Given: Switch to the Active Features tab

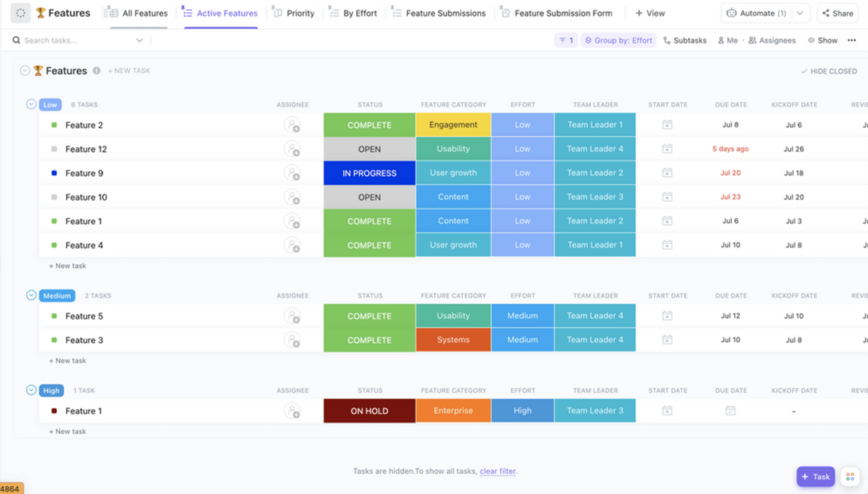Looking at the screenshot, I should click(x=221, y=13).
